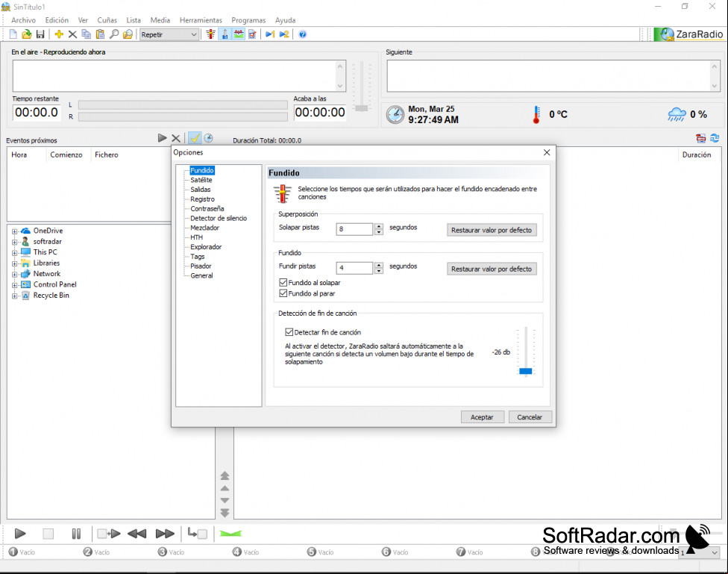Select Mezclador in options tree
728x574 pixels.
pos(204,228)
